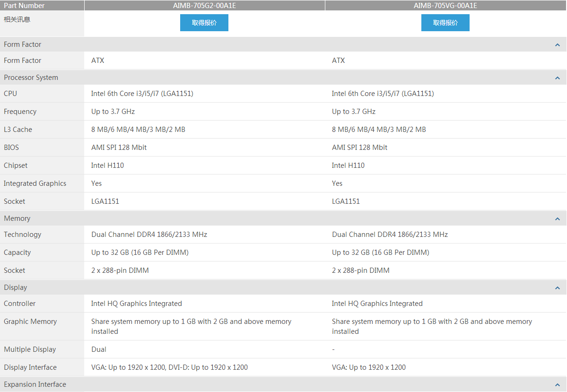Select the BIOS row label
The height and width of the screenshot is (392, 567).
point(11,148)
